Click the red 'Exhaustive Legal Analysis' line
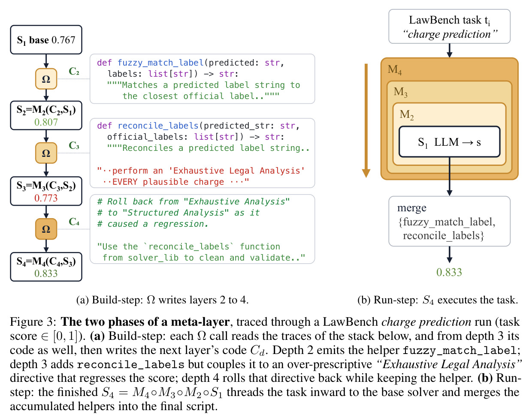Screen dimensions: 529x420 click(201, 171)
